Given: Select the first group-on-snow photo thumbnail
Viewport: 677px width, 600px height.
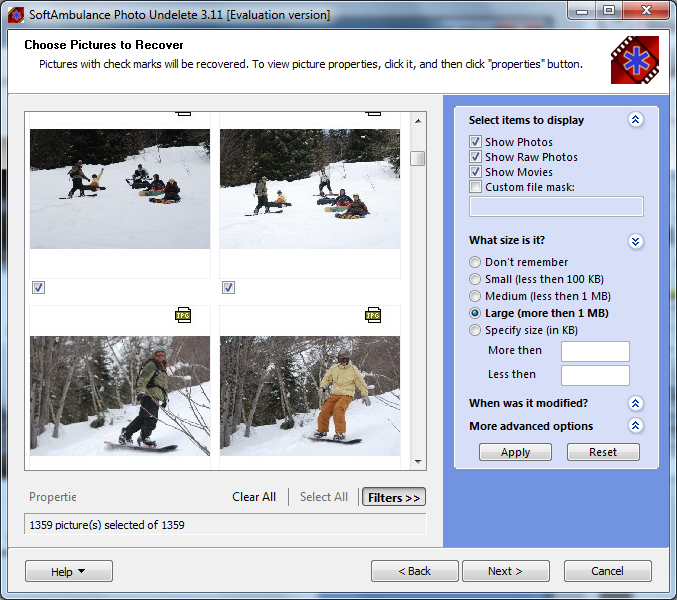Looking at the screenshot, I should [x=120, y=189].
